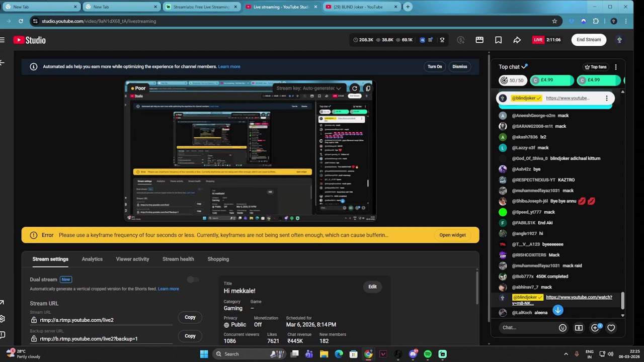Open the Dual stream Learn more link

pos(169,289)
